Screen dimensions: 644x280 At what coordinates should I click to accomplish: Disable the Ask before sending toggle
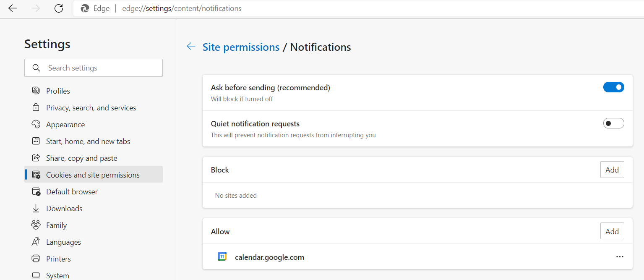(613, 87)
